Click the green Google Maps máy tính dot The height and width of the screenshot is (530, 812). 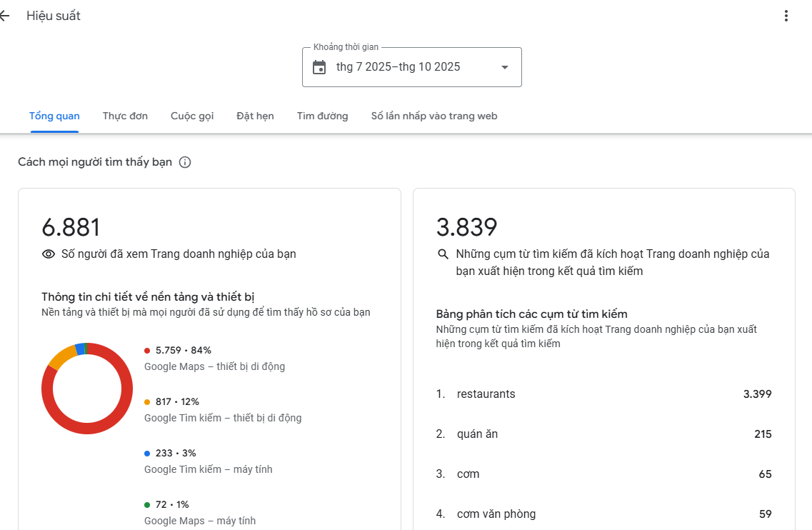coord(147,505)
